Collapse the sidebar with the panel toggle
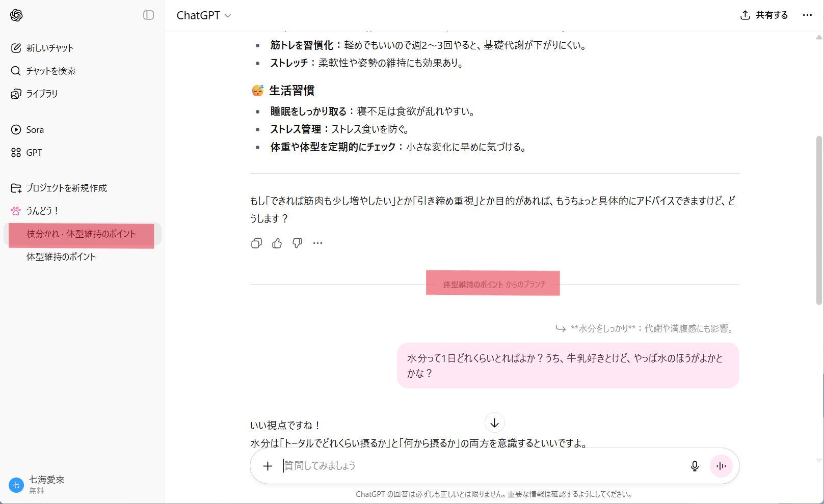The height and width of the screenshot is (504, 824). [x=148, y=15]
